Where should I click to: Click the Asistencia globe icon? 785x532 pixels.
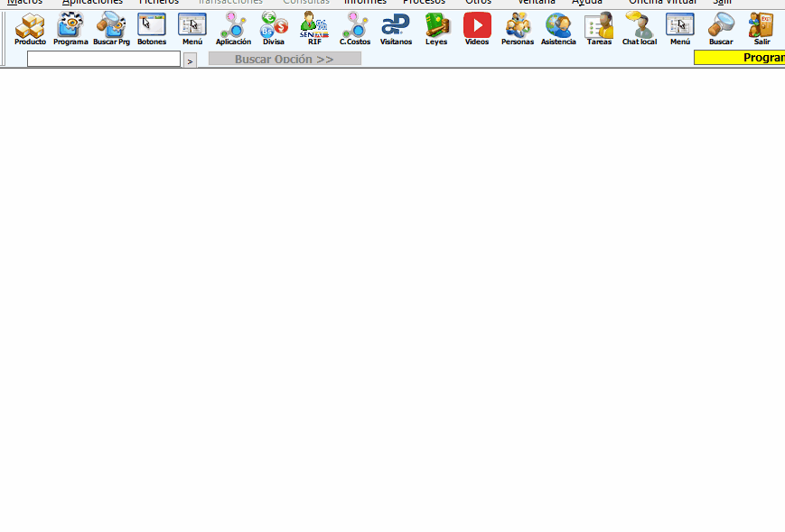558,27
